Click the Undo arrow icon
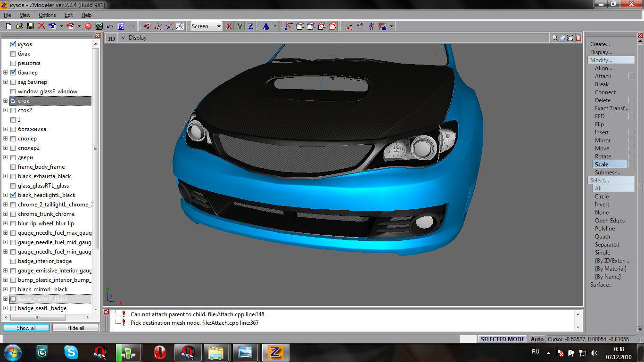 coord(110,26)
